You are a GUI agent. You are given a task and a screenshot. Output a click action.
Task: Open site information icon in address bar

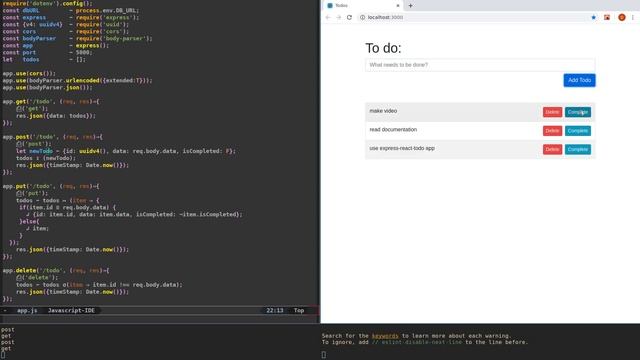362,17
